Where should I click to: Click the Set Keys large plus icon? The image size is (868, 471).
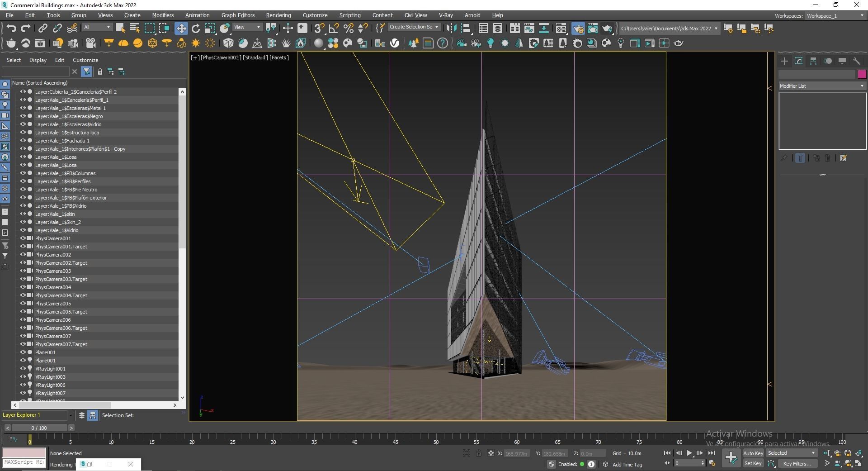[x=731, y=458]
